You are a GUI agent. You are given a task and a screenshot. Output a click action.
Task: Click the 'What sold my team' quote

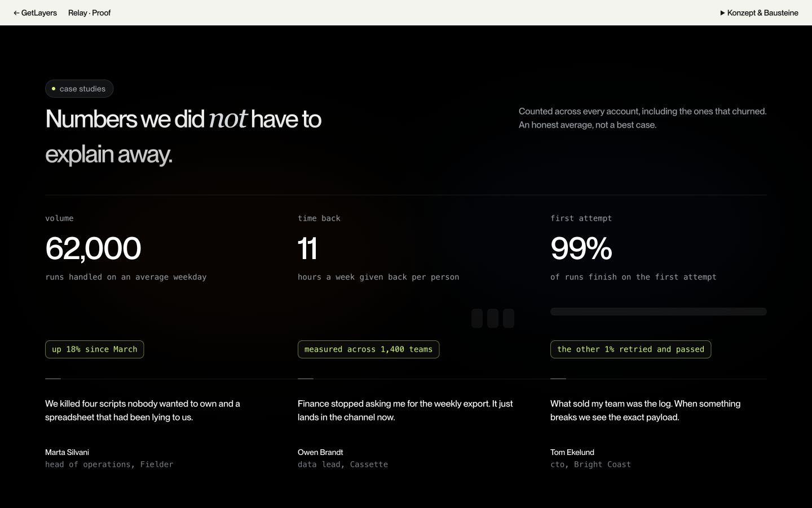(646, 410)
